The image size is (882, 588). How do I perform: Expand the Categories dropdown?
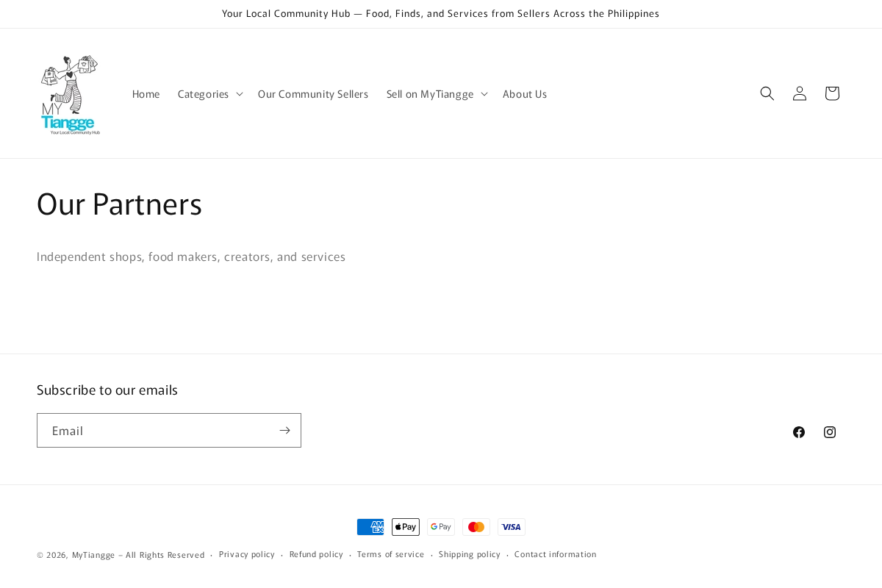[204, 93]
